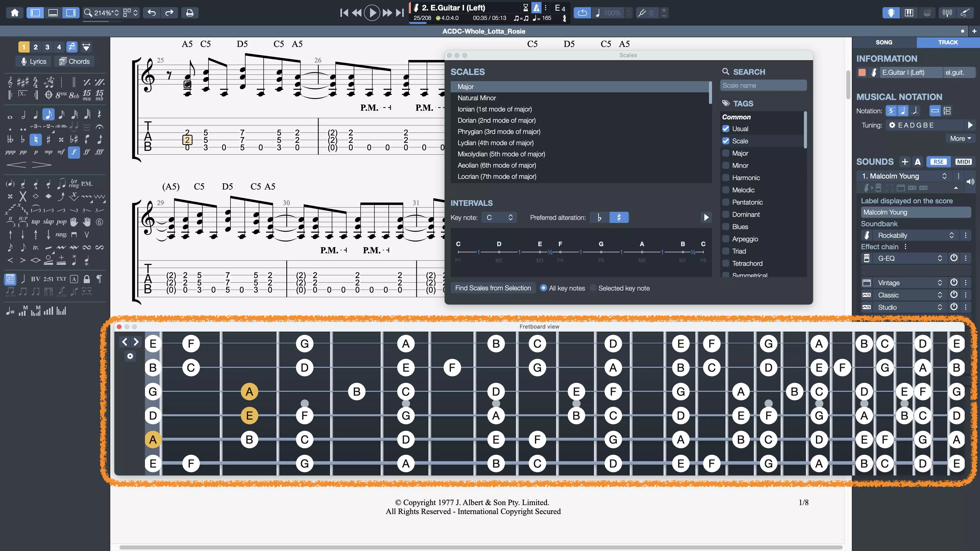980x551 pixels.
Task: Toggle the lock icon in the palette
Action: click(87, 279)
